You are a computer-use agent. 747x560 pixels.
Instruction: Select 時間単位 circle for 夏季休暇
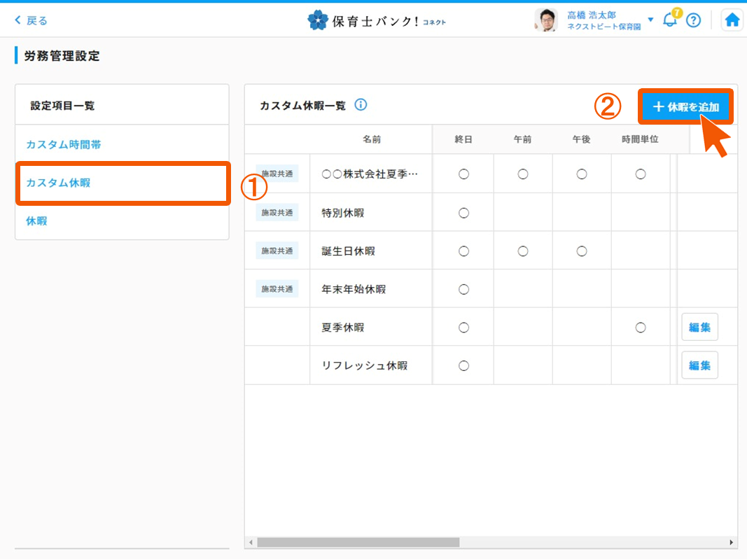(x=640, y=328)
